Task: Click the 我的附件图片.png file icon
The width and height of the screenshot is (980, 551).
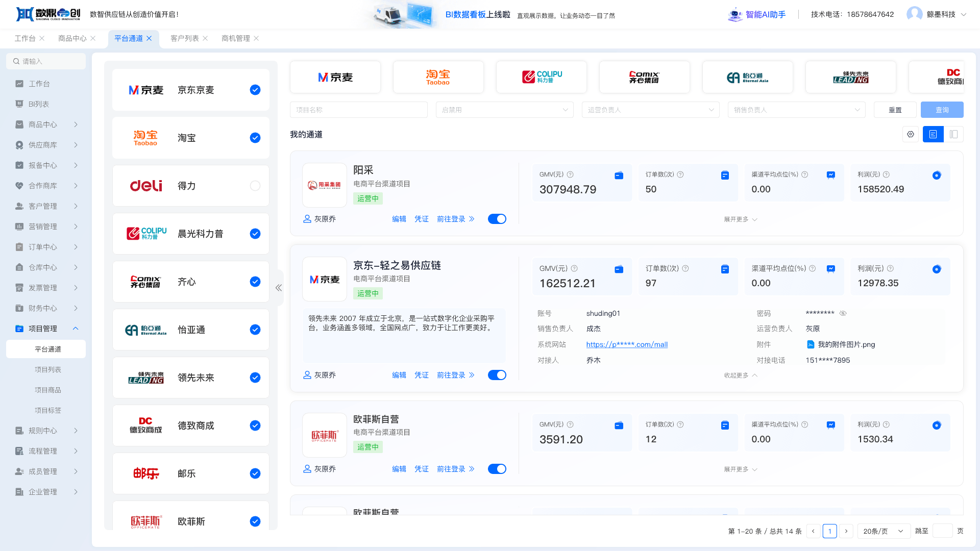Action: tap(811, 344)
